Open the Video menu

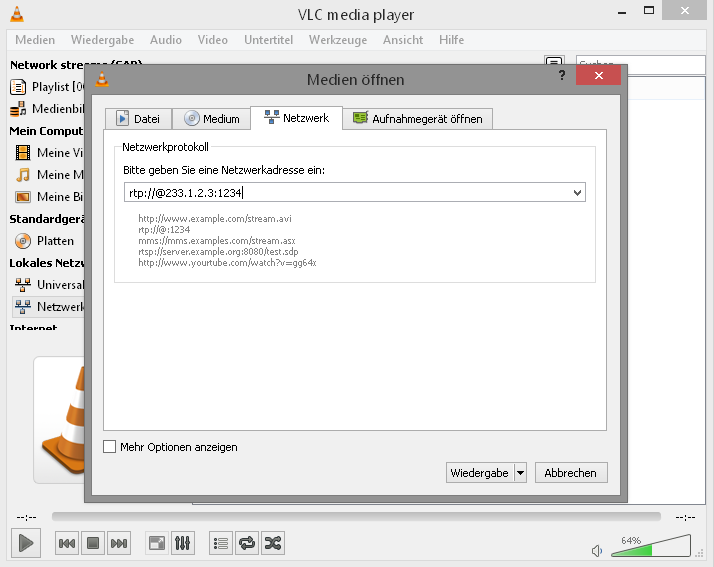pyautogui.click(x=213, y=40)
